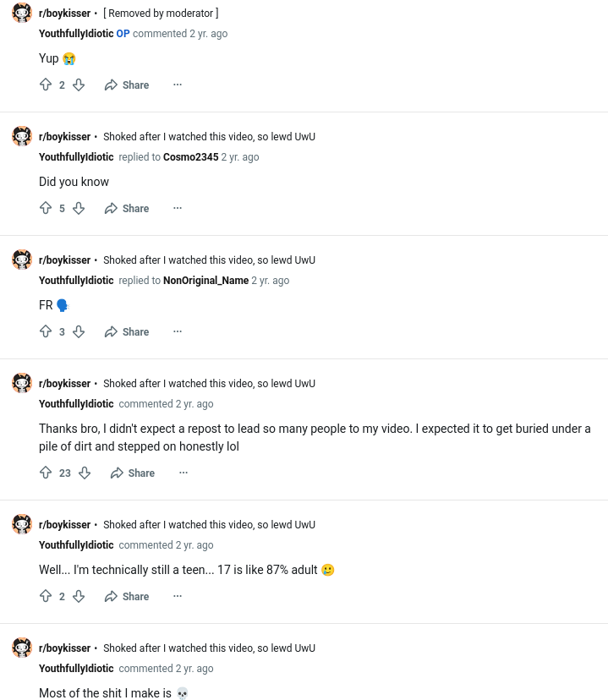Screen dimensions: 608x700
Task: Open the NonOriginal_Name user profile link
Action: click(x=205, y=281)
